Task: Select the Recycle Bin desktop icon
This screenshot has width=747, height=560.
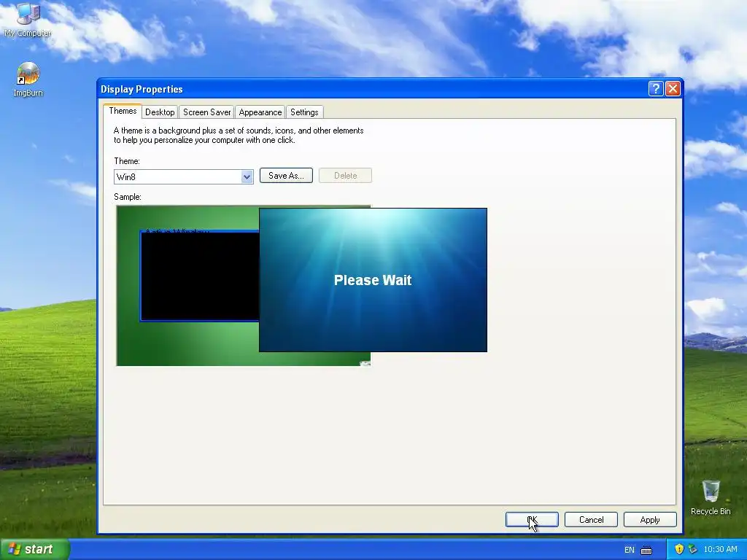Action: click(711, 497)
